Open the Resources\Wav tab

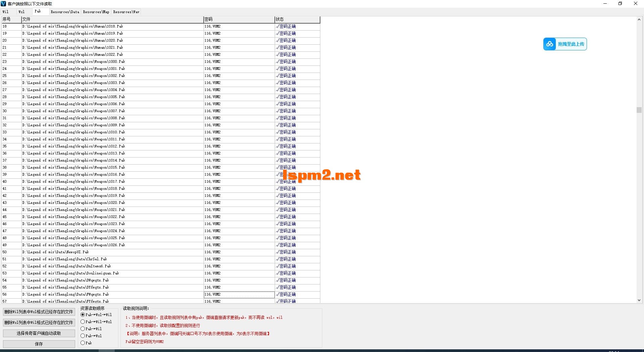point(126,12)
